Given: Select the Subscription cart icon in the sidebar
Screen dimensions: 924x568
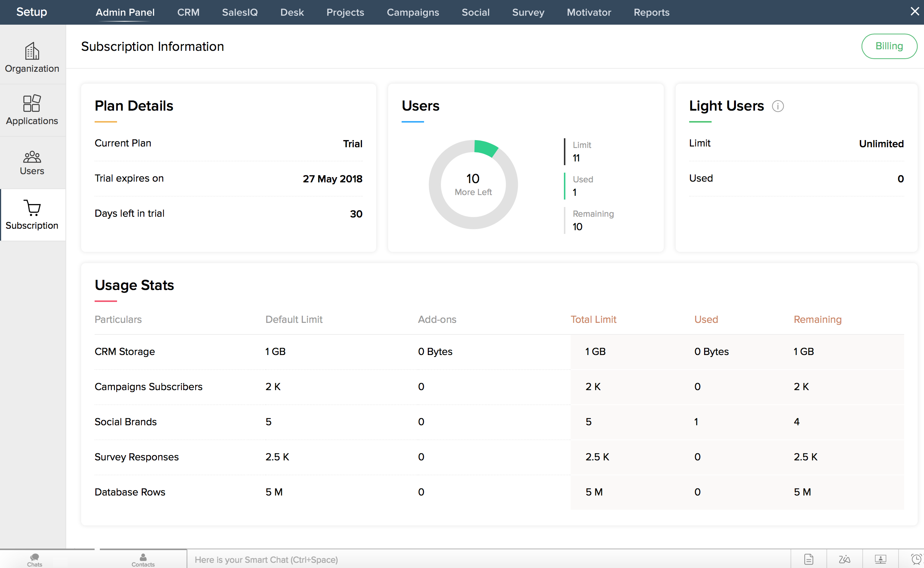Looking at the screenshot, I should 32,208.
